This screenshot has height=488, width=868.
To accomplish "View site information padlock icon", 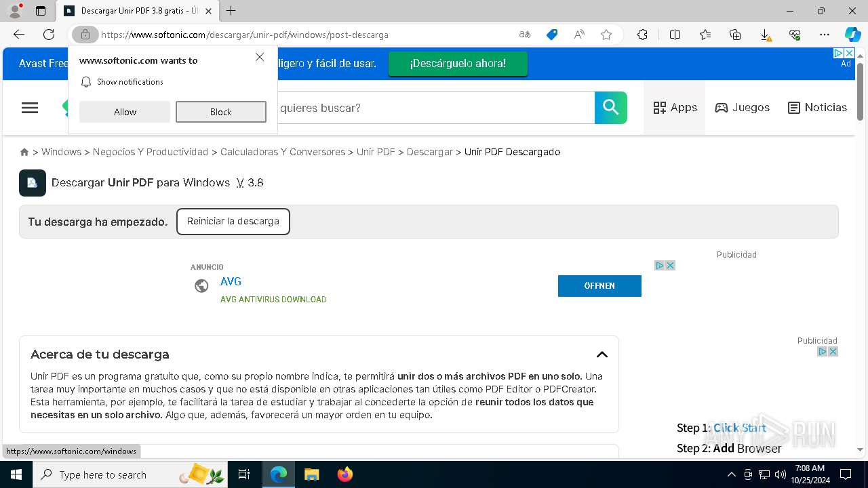I will pos(85,35).
